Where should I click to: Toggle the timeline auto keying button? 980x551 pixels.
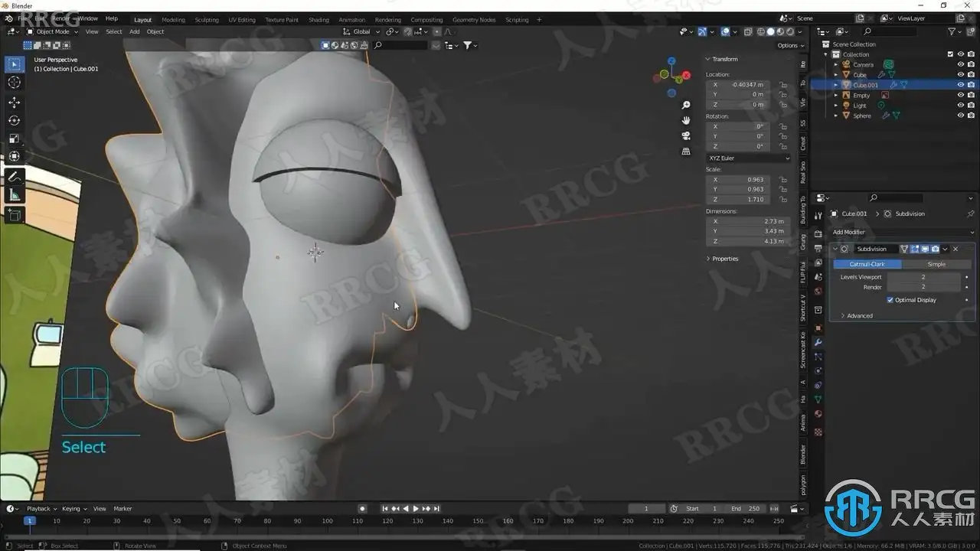tap(362, 508)
